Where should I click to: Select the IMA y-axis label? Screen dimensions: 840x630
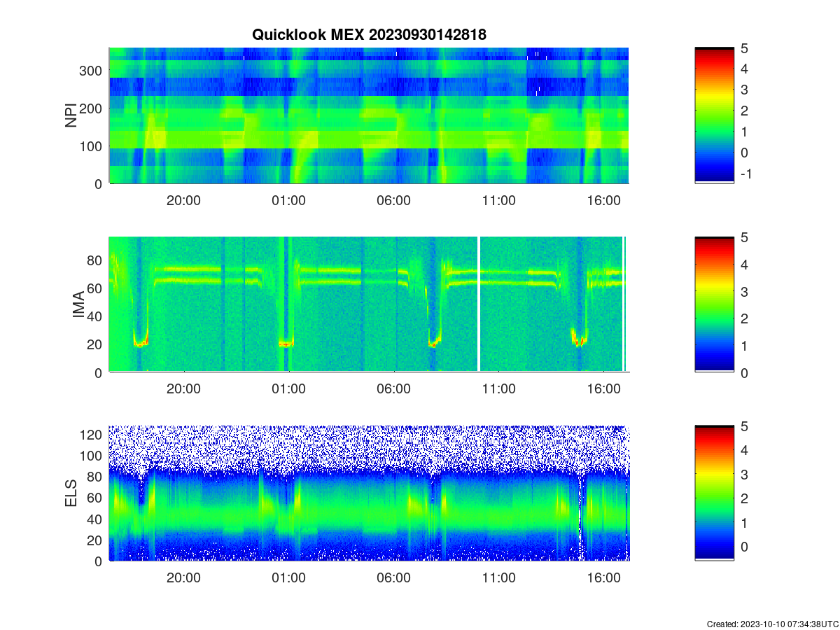[78, 305]
